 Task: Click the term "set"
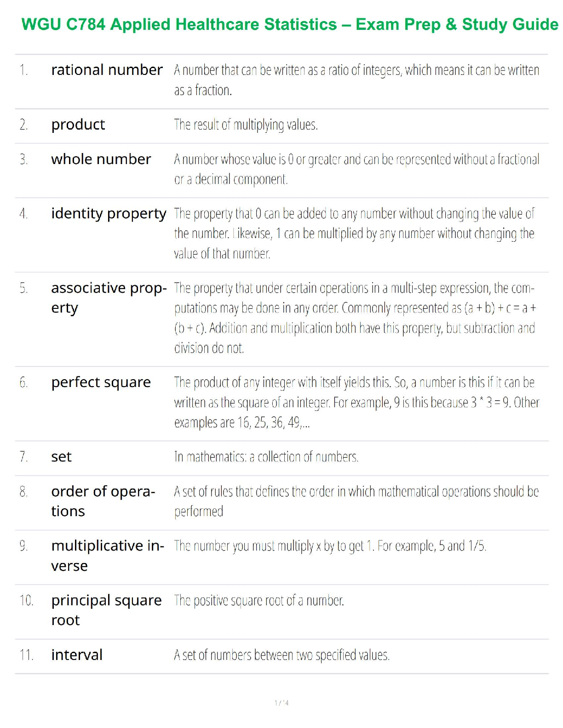click(61, 457)
